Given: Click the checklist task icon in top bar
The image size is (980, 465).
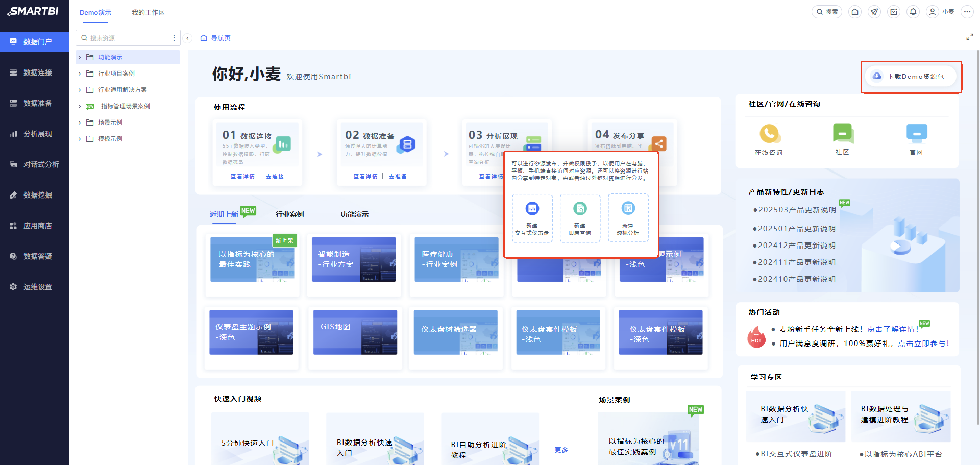Looking at the screenshot, I should (894, 12).
